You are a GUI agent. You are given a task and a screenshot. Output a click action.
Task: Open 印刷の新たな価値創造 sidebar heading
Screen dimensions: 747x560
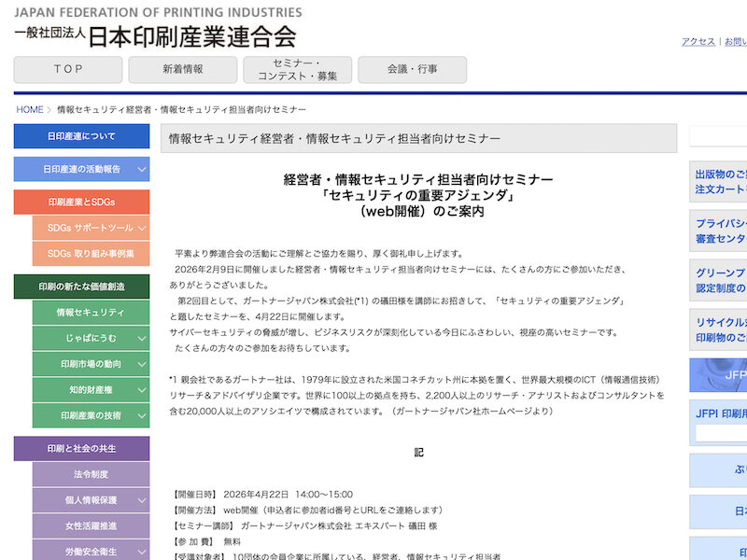click(81, 287)
